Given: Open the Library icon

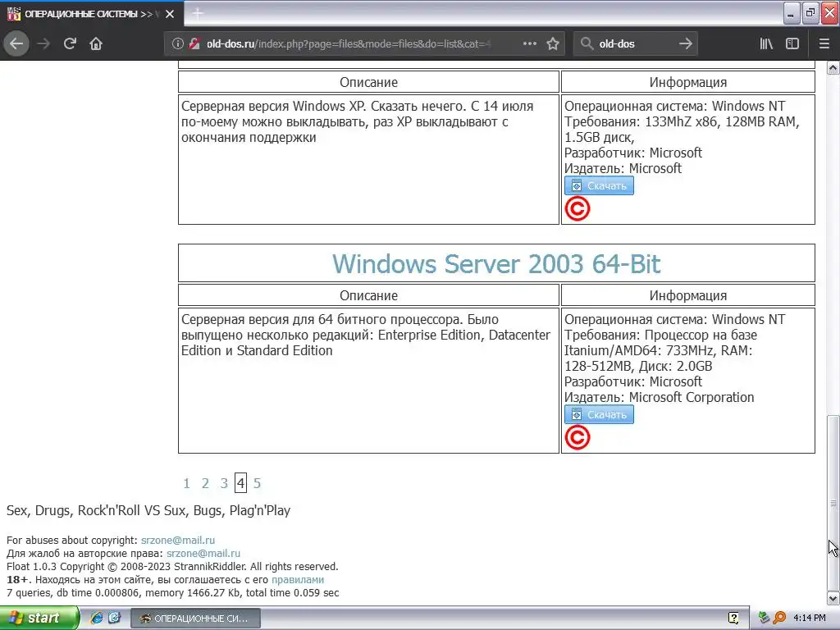Looking at the screenshot, I should (x=766, y=43).
